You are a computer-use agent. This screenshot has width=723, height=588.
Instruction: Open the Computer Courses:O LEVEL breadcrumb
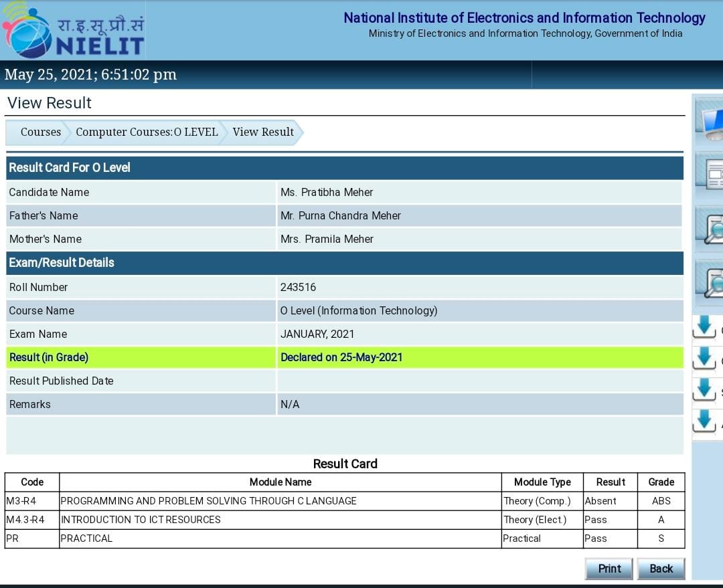[147, 132]
